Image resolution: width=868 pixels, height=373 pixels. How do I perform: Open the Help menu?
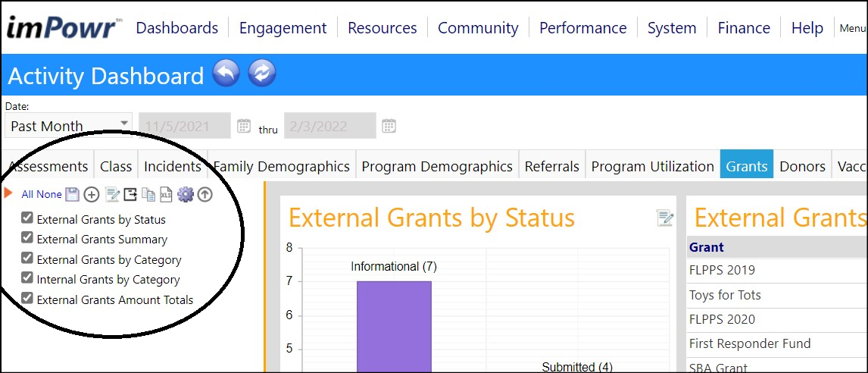[x=807, y=28]
